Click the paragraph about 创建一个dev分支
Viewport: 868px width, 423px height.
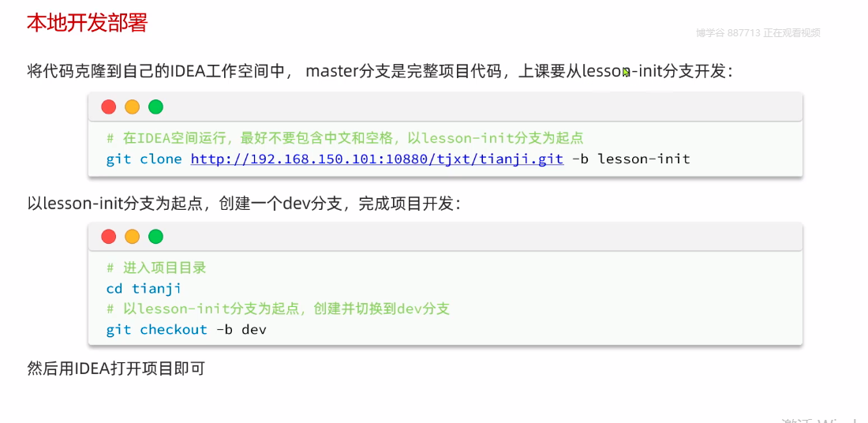(243, 204)
